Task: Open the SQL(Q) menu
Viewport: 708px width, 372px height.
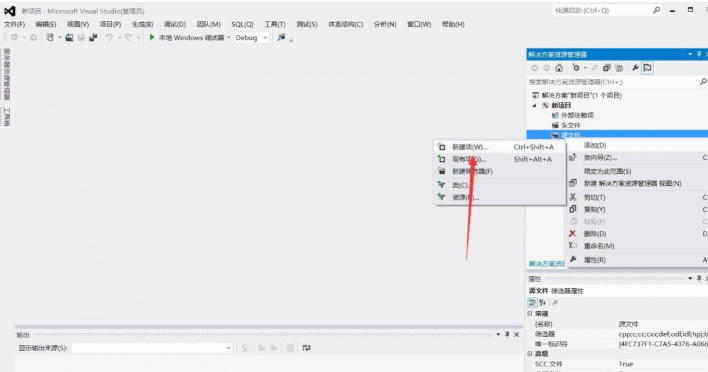Action: pyautogui.click(x=242, y=24)
